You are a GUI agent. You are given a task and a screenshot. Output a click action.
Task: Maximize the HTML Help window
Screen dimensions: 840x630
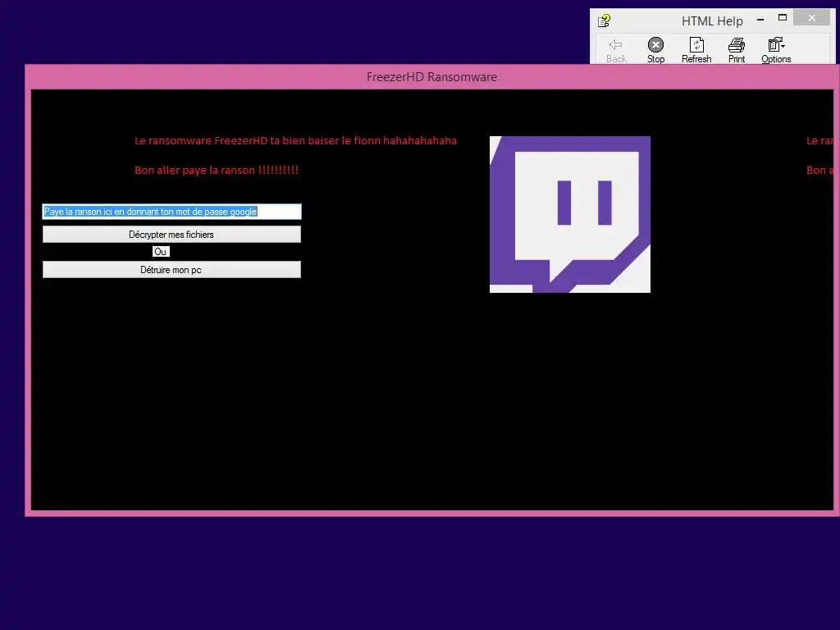click(782, 18)
